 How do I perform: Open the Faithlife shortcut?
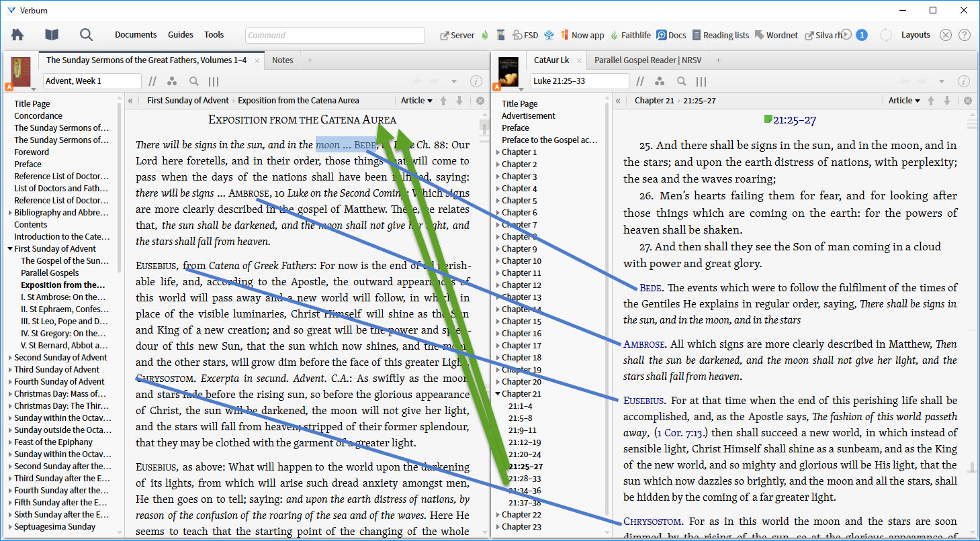631,36
